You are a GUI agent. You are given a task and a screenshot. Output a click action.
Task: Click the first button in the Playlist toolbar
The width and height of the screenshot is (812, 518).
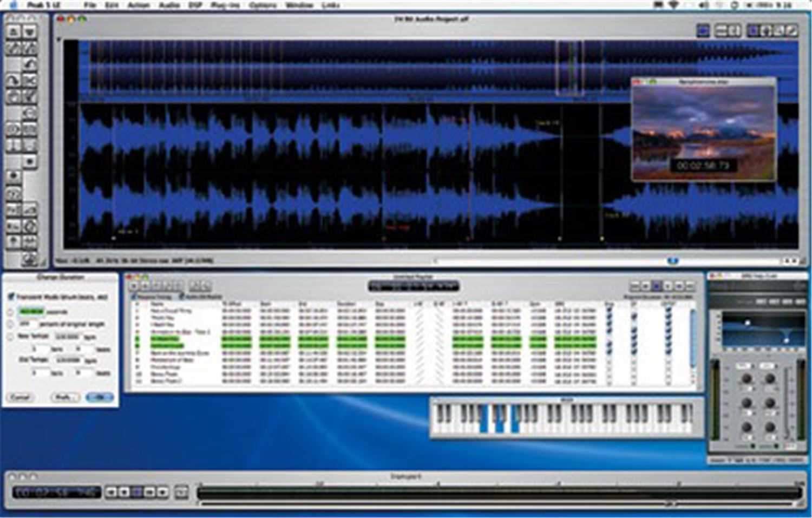point(134,286)
